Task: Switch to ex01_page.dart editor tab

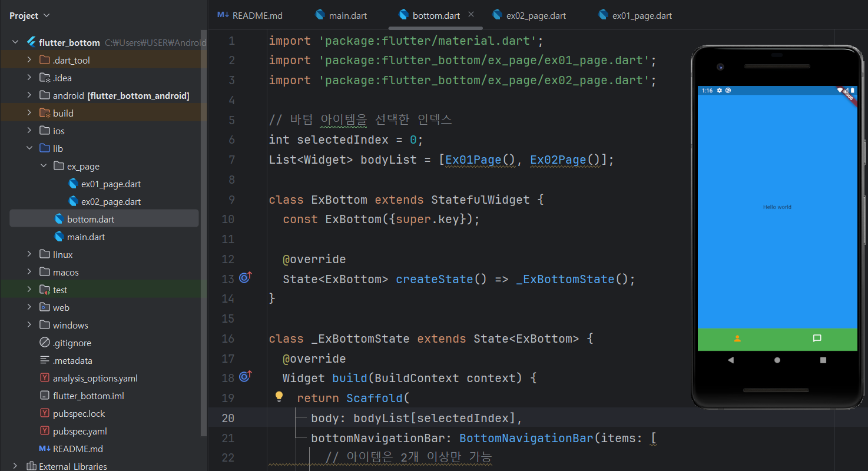Action: point(635,15)
